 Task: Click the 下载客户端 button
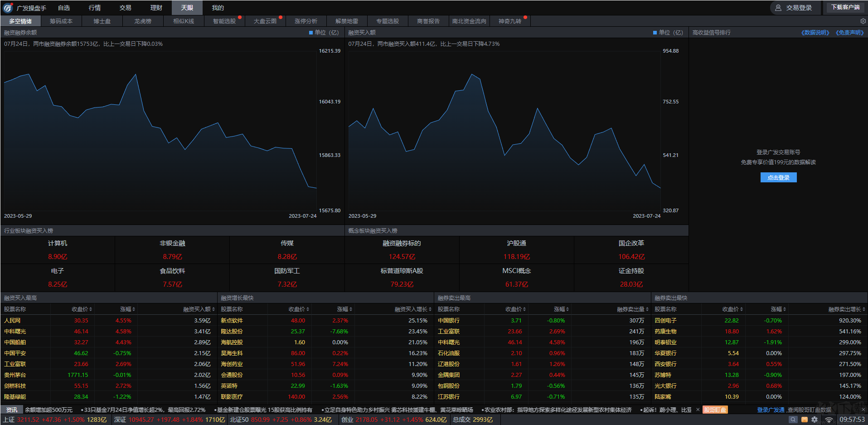tap(845, 7)
